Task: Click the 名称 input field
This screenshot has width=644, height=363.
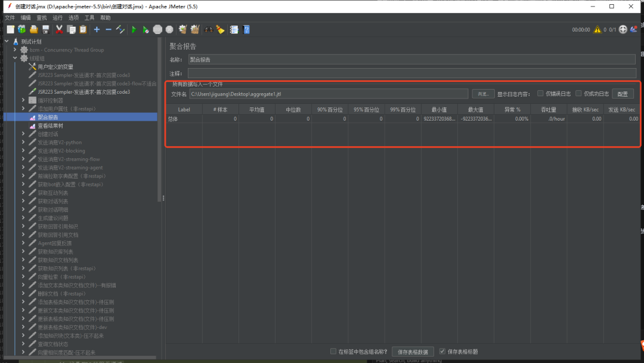Action: [412, 60]
